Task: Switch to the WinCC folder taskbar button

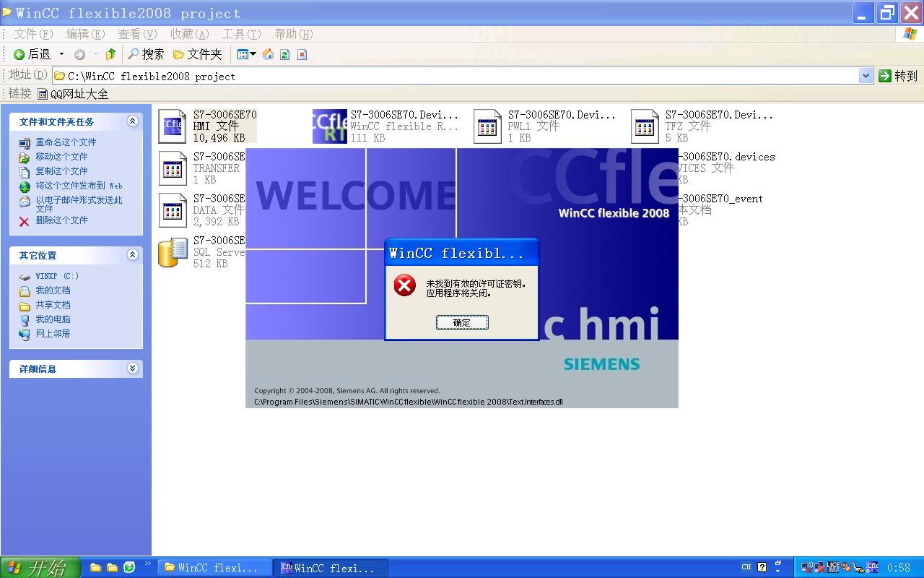Action: [215, 568]
